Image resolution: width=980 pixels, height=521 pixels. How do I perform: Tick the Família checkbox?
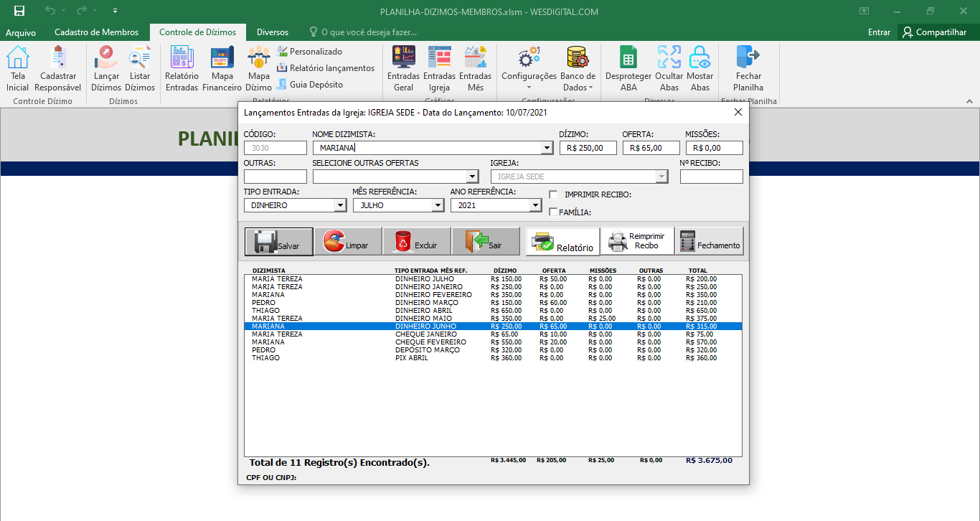pyautogui.click(x=553, y=212)
